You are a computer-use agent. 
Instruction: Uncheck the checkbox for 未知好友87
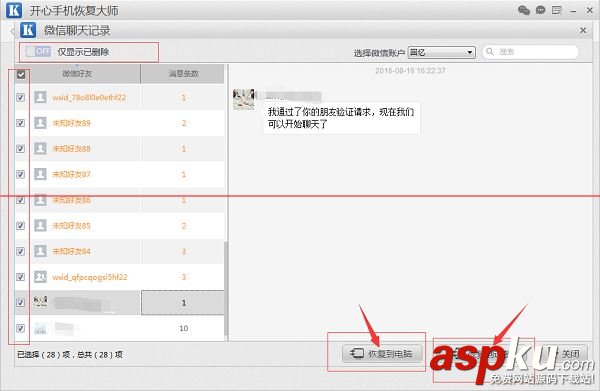[x=21, y=174]
